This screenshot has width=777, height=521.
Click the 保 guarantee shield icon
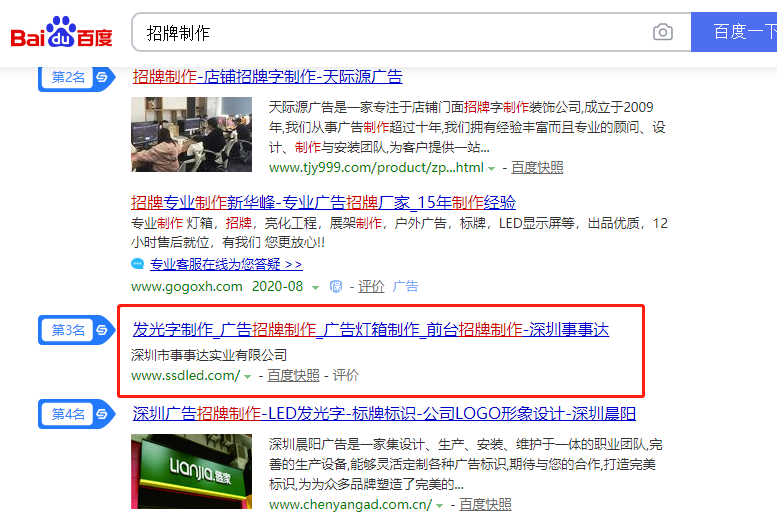[335, 287]
